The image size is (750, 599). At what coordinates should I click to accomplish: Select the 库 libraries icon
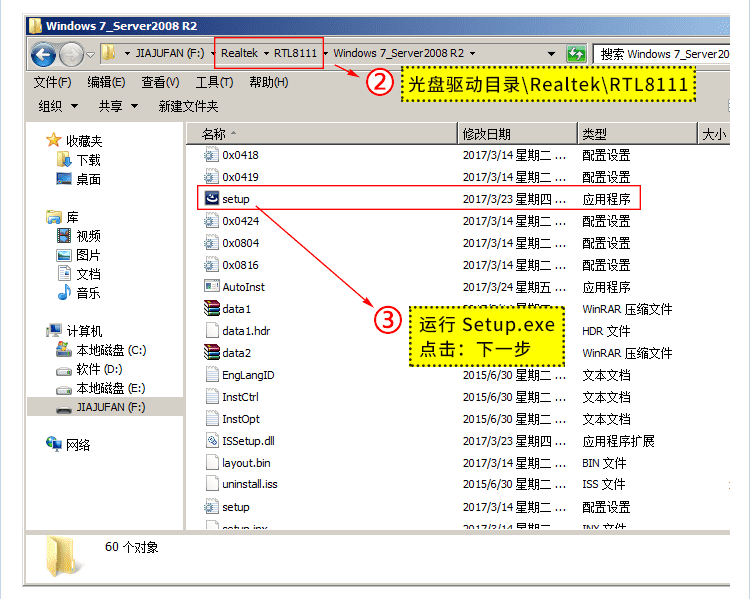tap(54, 217)
